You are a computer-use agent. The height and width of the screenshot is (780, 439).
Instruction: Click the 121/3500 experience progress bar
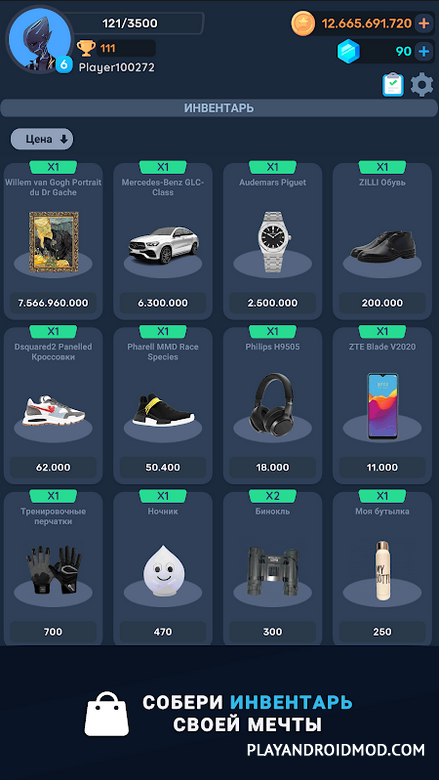130,23
